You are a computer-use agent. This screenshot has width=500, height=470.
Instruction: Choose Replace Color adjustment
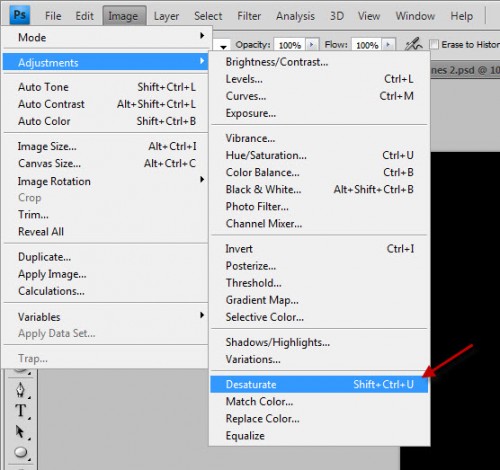(319, 418)
